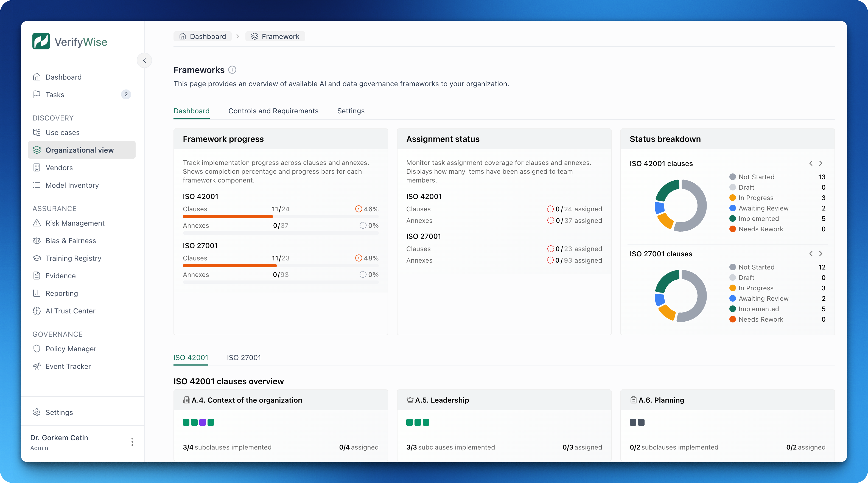868x483 pixels.
Task: Select Bias & Fairness
Action: click(71, 240)
